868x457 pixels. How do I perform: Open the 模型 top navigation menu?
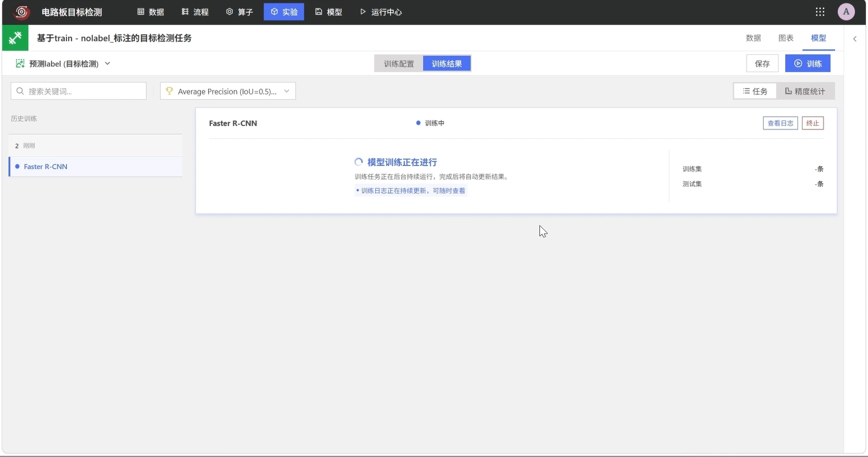(329, 12)
